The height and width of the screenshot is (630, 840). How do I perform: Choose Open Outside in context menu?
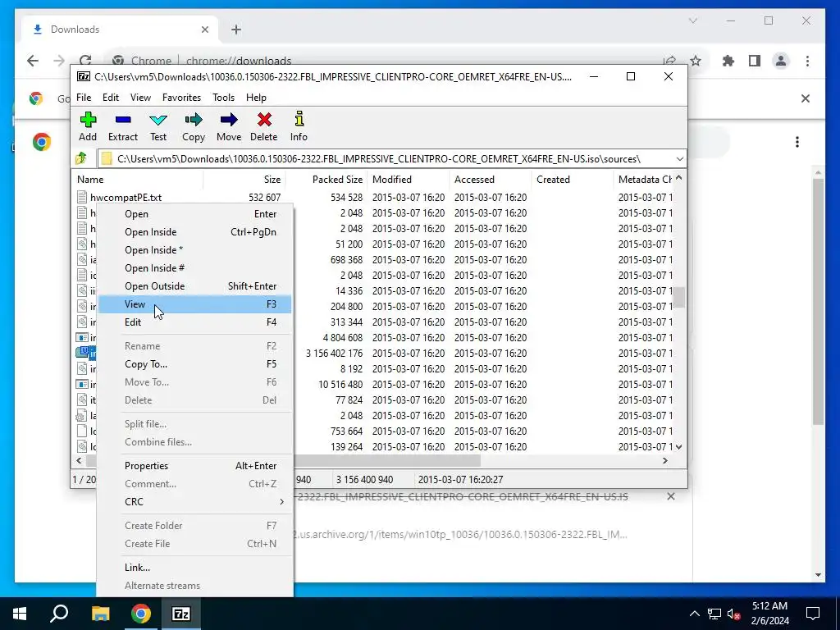(194, 286)
